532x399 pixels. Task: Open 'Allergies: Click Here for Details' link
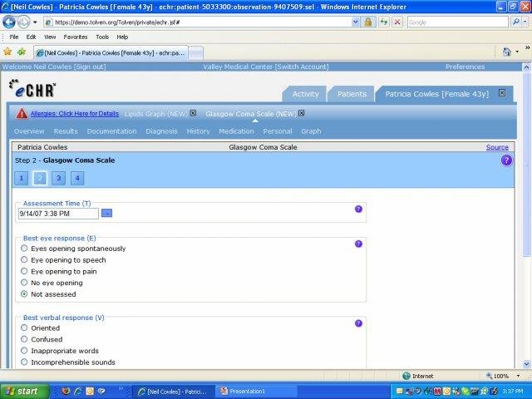pyautogui.click(x=75, y=113)
